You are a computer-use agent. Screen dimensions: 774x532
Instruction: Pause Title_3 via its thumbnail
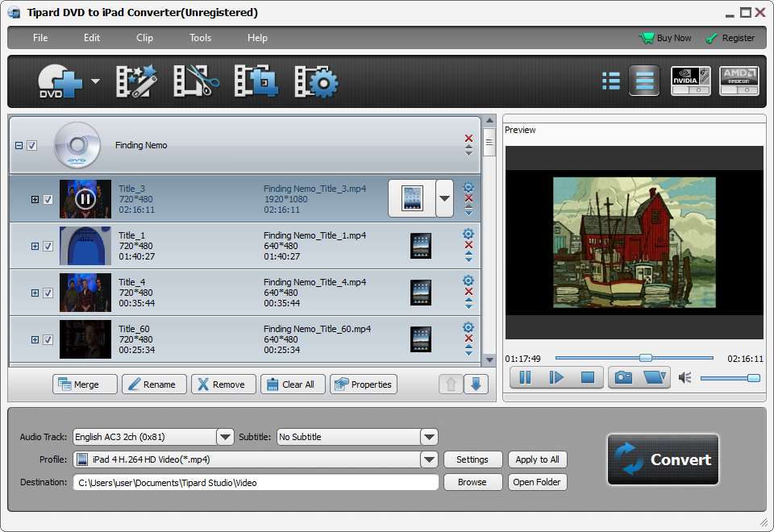85,199
